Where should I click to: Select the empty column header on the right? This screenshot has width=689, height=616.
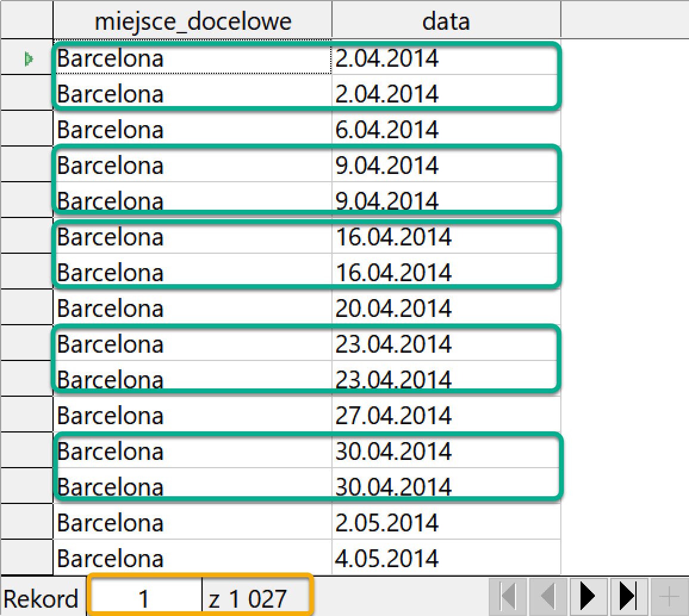tap(625, 21)
